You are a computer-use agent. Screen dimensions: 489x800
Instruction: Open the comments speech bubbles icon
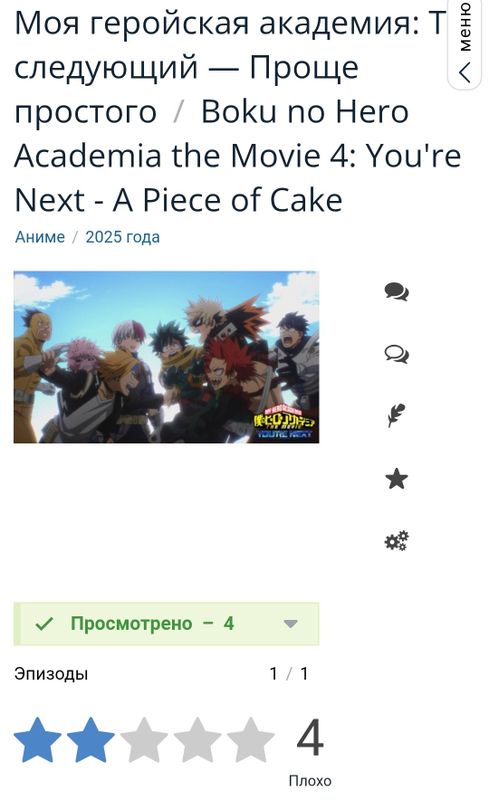(396, 291)
